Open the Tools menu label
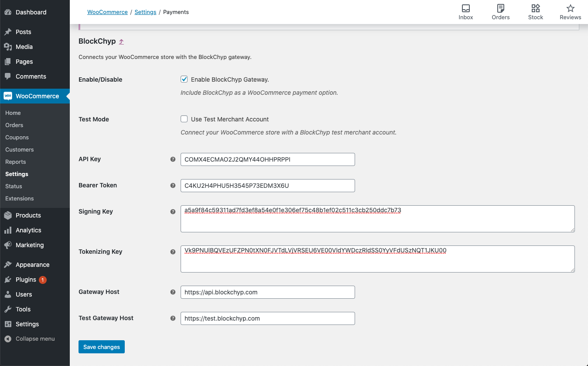Viewport: 588px width, 366px height. click(23, 309)
